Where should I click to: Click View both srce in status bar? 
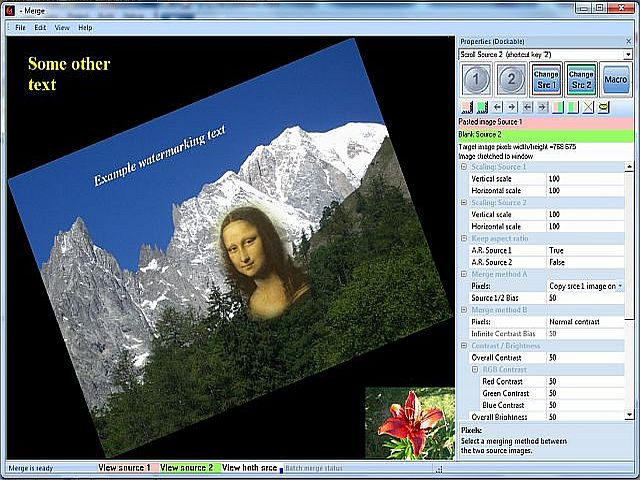(249, 467)
